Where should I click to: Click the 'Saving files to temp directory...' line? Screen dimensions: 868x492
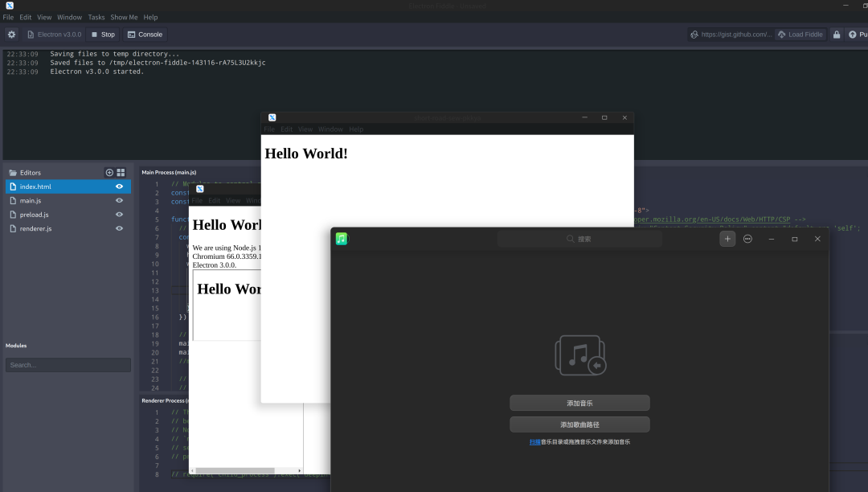tap(115, 54)
